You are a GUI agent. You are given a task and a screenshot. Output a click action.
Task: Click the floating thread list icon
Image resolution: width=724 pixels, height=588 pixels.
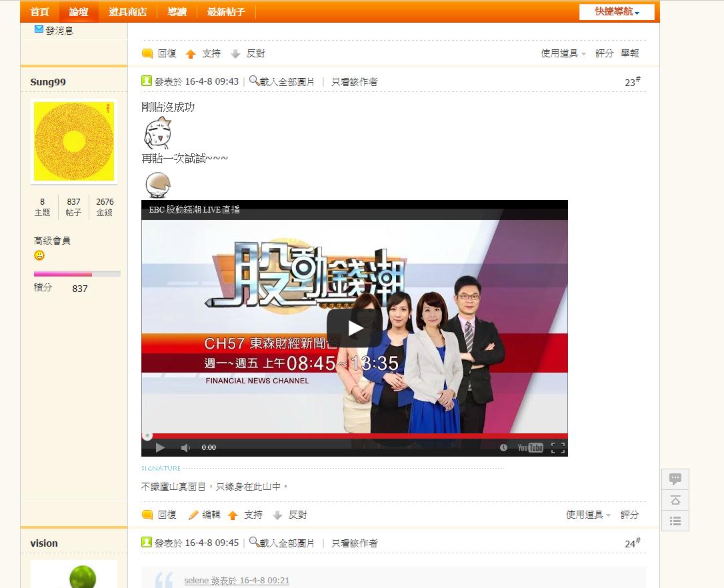pos(675,521)
